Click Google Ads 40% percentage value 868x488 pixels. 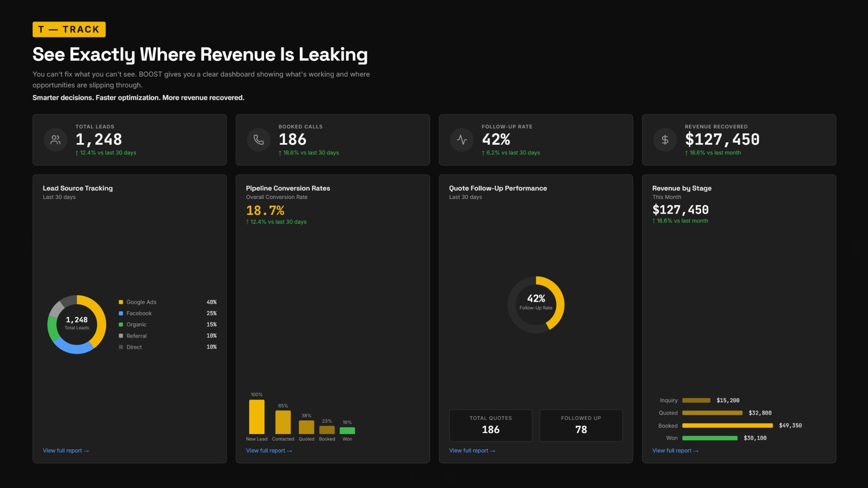coord(212,302)
